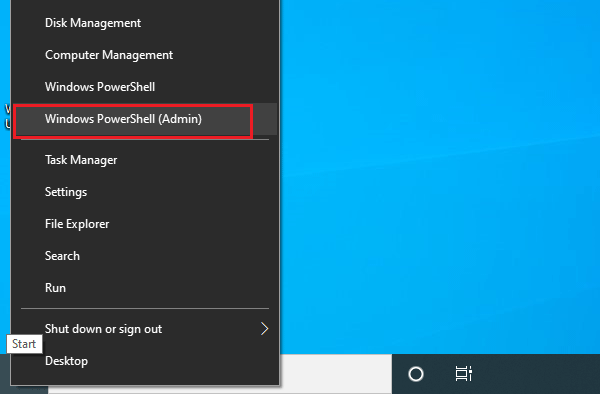Viewport: 600px width, 394px height.
Task: Choose Search in the menu
Action: point(145,256)
